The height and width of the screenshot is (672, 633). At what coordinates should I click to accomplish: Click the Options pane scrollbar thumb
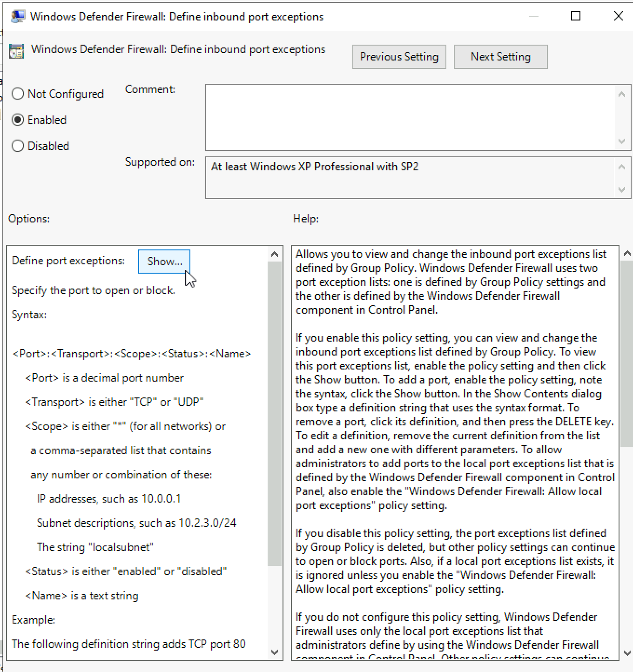coord(275,413)
